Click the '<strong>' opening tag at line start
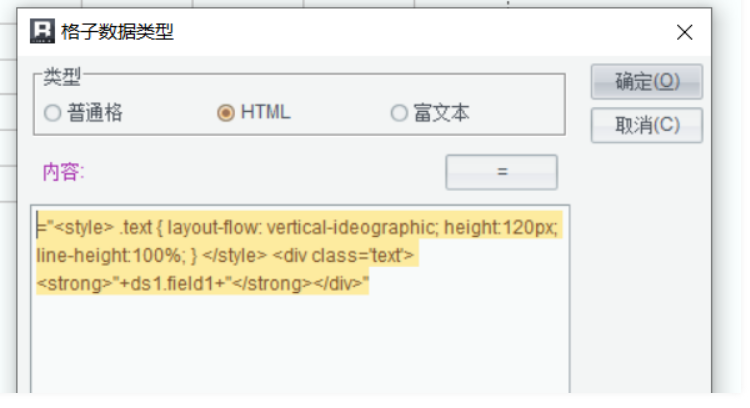 point(66,284)
